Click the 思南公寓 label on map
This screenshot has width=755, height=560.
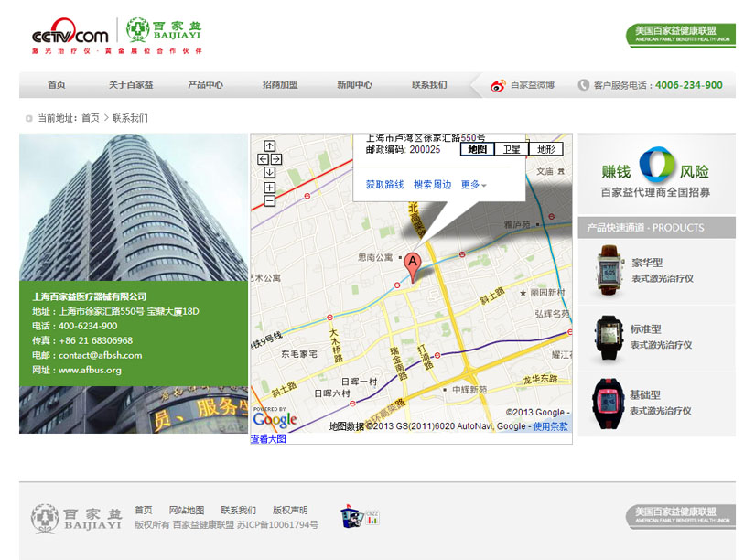(375, 258)
